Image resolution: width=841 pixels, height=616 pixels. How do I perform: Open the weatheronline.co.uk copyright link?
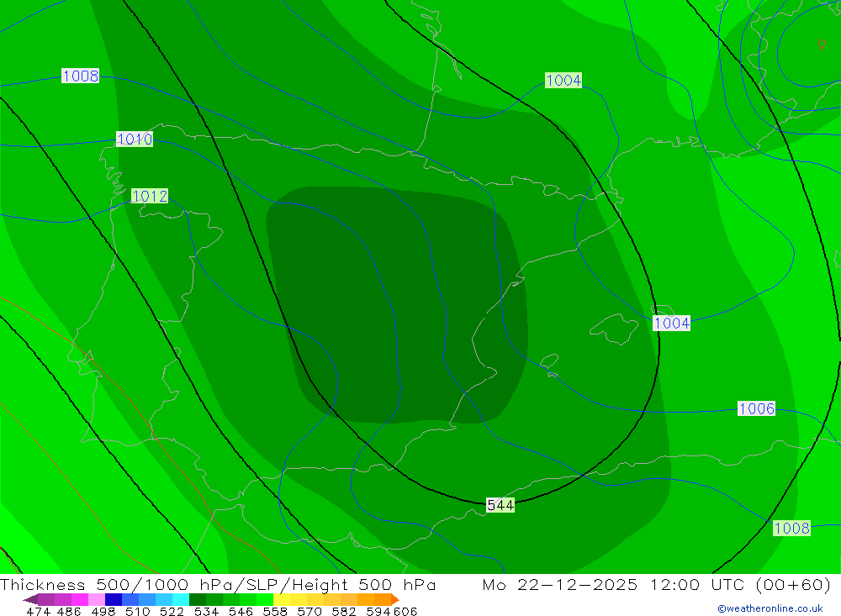770,608
